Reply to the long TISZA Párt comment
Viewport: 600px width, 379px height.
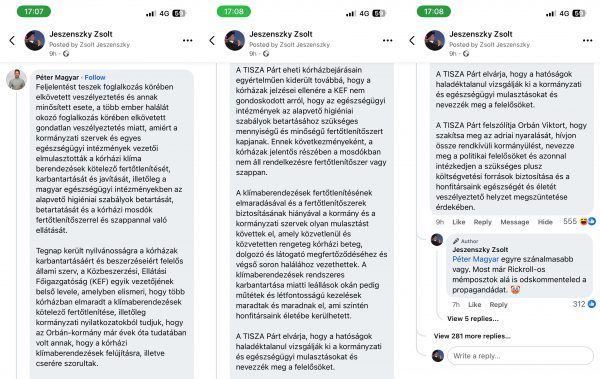483,222
